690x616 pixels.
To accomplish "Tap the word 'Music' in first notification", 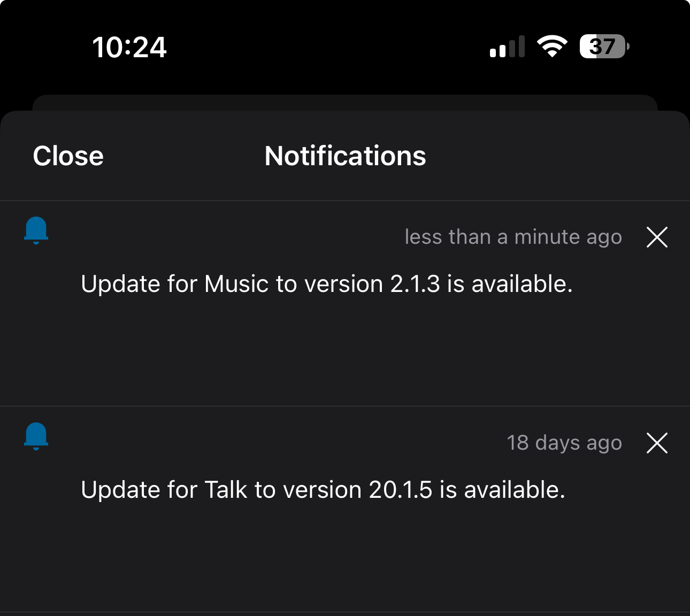I will (x=236, y=284).
